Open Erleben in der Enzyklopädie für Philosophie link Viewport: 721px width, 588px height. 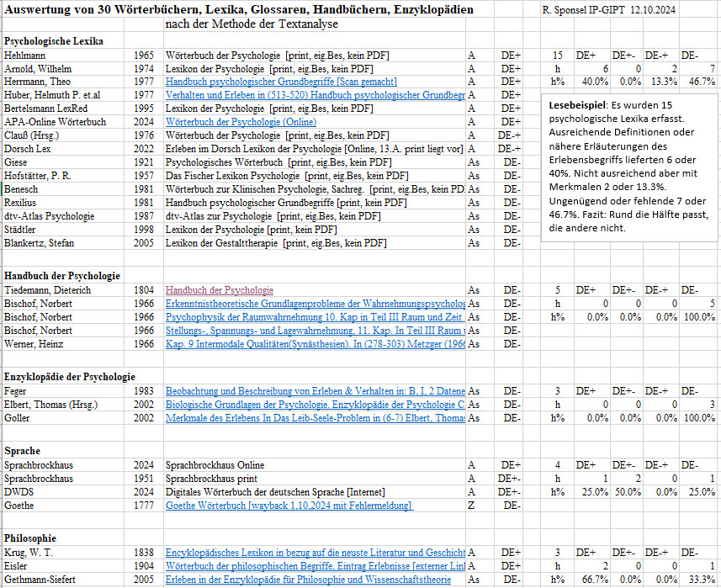(309, 580)
